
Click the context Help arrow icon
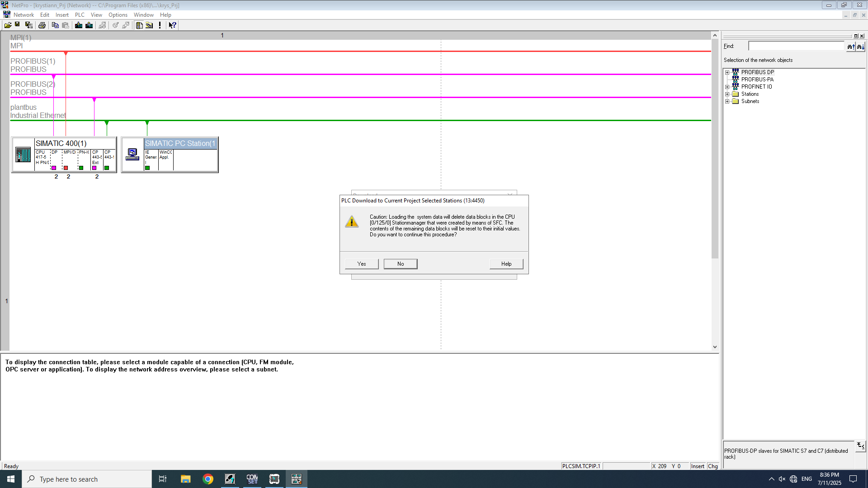[x=172, y=25]
